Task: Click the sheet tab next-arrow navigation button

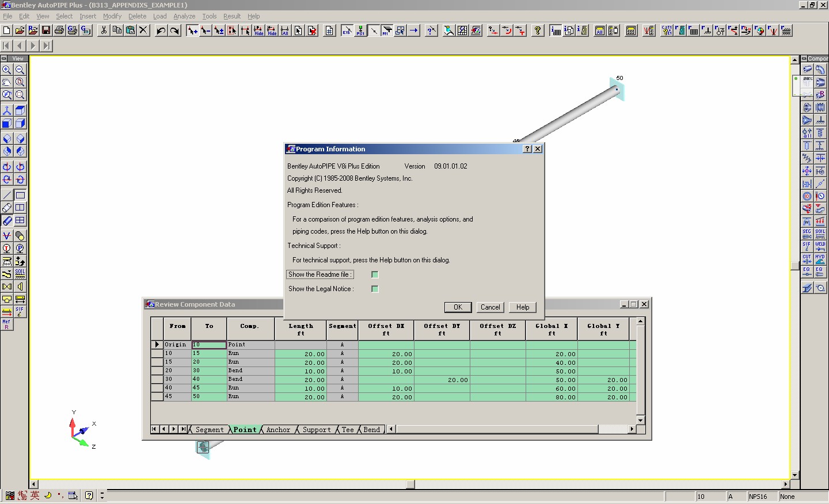Action: click(173, 429)
